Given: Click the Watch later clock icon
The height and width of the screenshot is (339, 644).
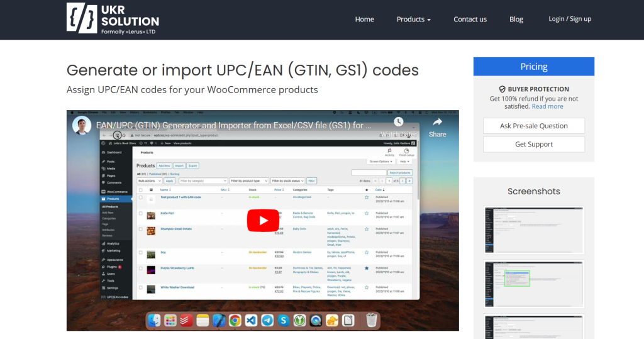Looking at the screenshot, I should tap(398, 121).
